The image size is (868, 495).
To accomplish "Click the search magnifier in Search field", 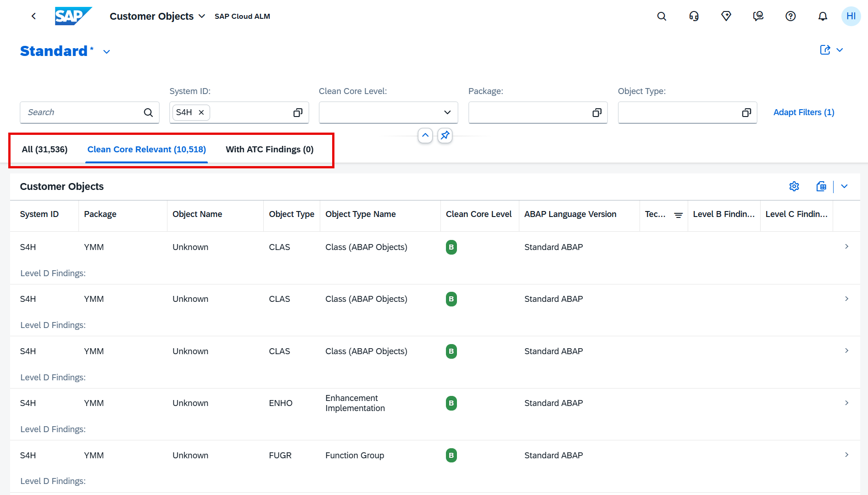I will 148,112.
